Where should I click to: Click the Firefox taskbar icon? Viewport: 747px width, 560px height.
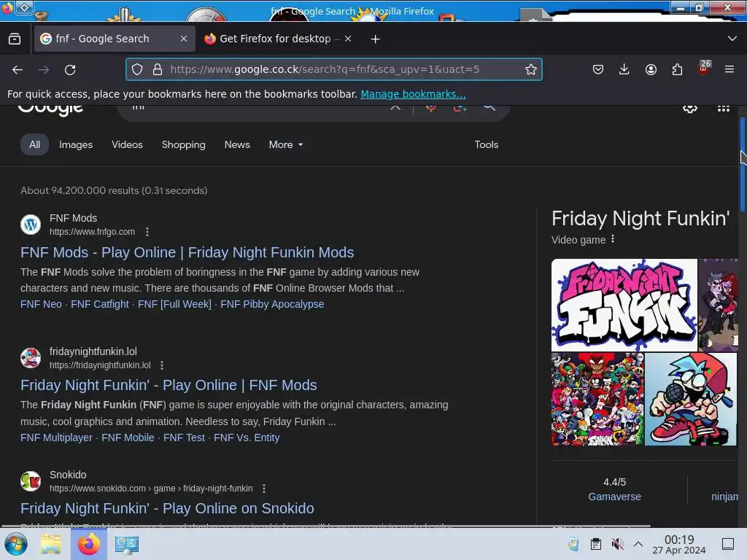pyautogui.click(x=88, y=544)
